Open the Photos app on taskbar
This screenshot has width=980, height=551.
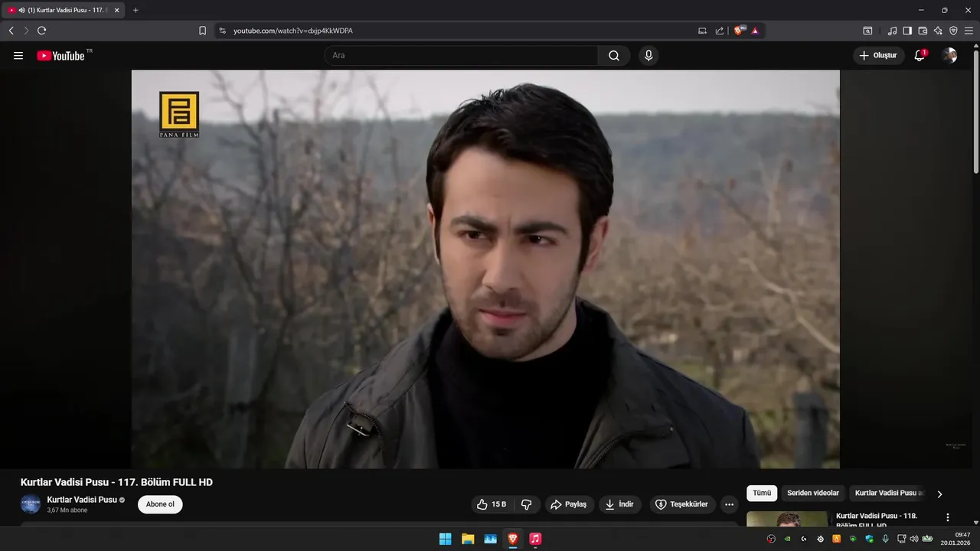pos(490,539)
